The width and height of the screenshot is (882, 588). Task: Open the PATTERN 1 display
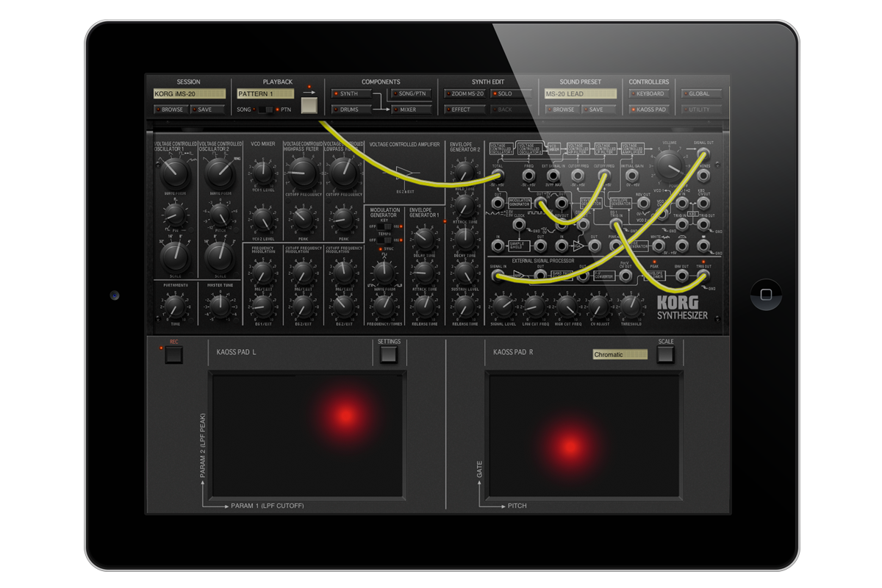tap(265, 93)
